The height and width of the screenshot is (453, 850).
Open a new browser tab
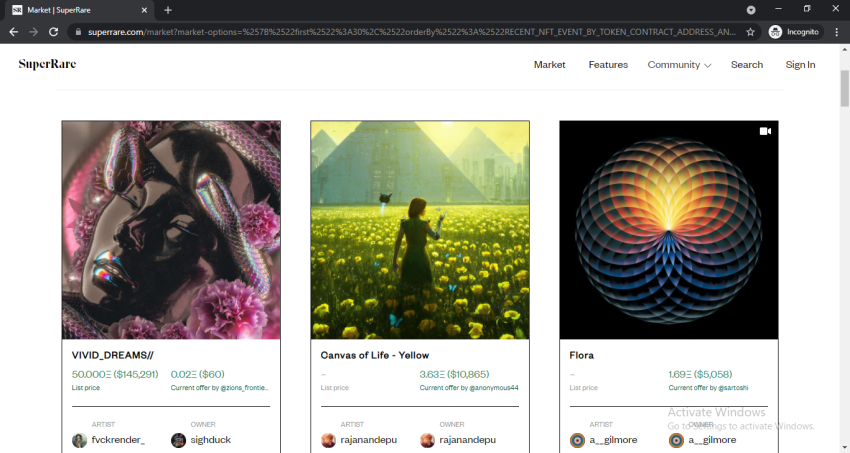[168, 10]
